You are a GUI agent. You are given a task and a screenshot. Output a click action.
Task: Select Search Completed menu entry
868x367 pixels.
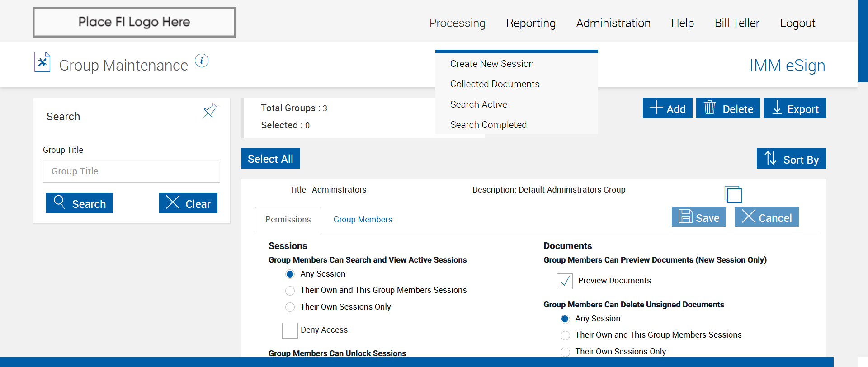[x=488, y=125]
